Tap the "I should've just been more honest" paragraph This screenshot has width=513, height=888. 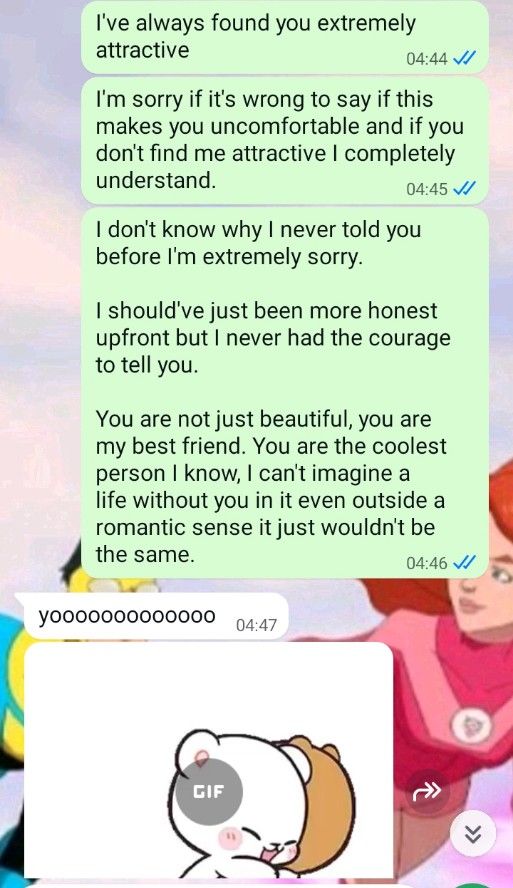273,338
